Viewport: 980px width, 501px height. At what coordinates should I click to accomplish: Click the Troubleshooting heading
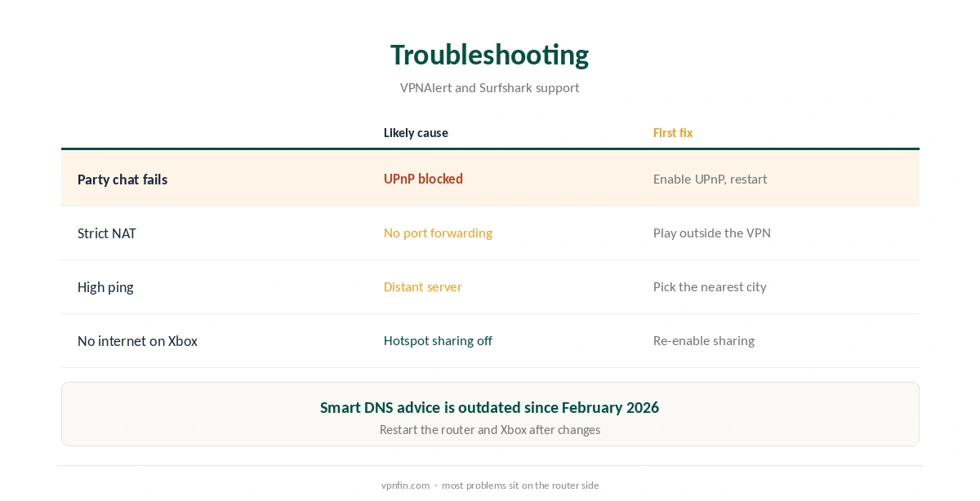(489, 55)
